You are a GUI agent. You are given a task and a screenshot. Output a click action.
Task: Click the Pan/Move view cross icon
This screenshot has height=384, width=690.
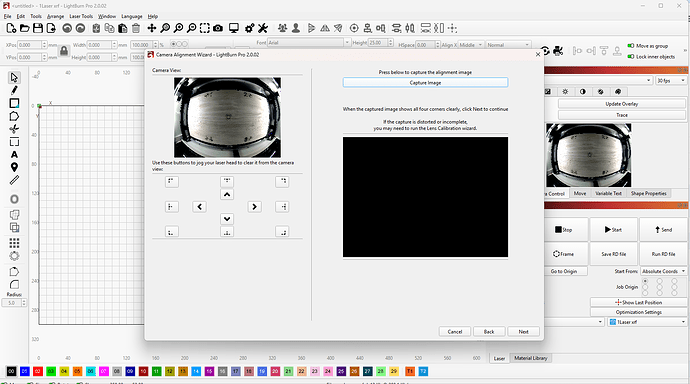pyautogui.click(x=151, y=28)
